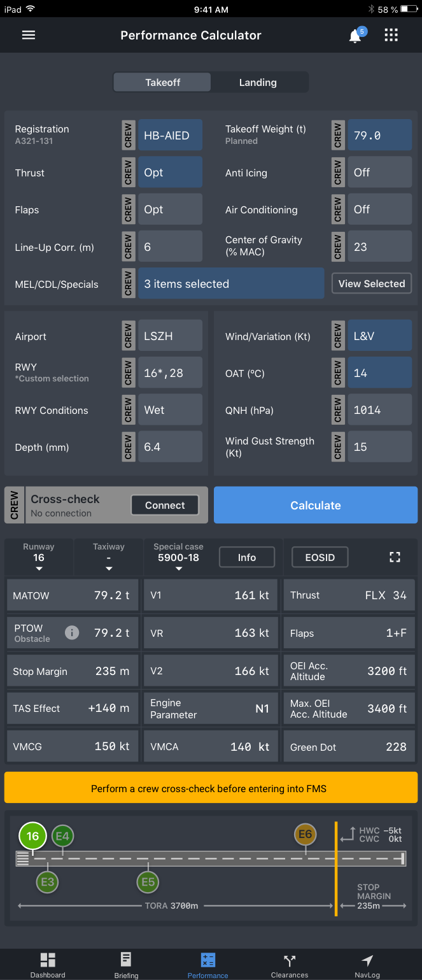
Task: Open the apps grid icon
Action: pyautogui.click(x=391, y=36)
